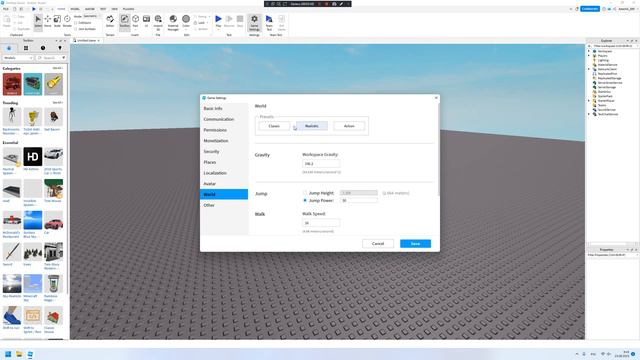This screenshot has width=640, height=360.
Task: Open Game Settings ribbon button
Action: click(254, 22)
